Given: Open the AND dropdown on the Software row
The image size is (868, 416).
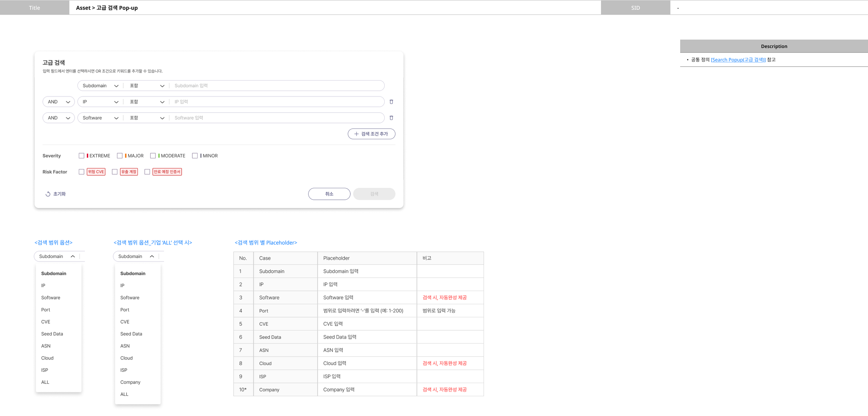Looking at the screenshot, I should click(x=58, y=118).
